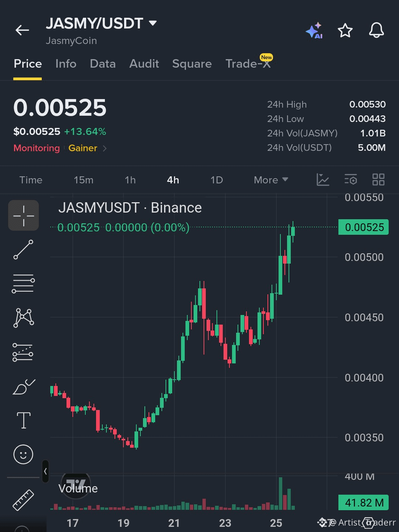399x532 pixels.
Task: Tap the green 0.00525 price axis label
Action: pyautogui.click(x=364, y=227)
